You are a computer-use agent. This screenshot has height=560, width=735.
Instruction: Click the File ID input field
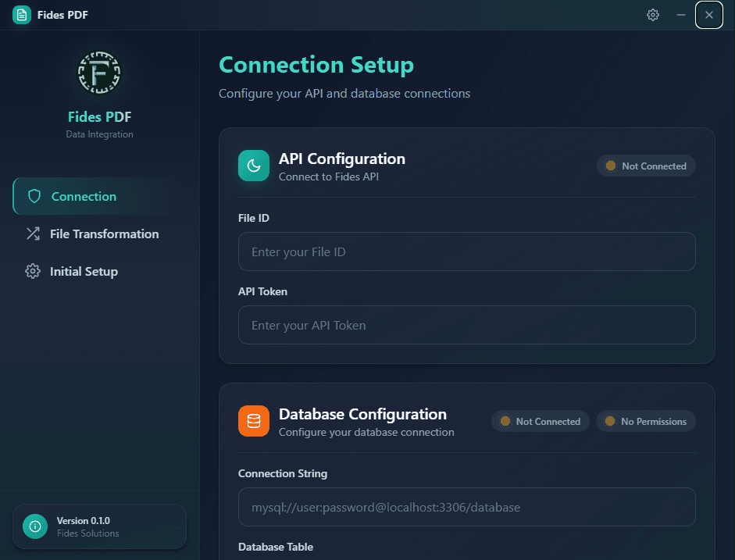pyautogui.click(x=466, y=251)
